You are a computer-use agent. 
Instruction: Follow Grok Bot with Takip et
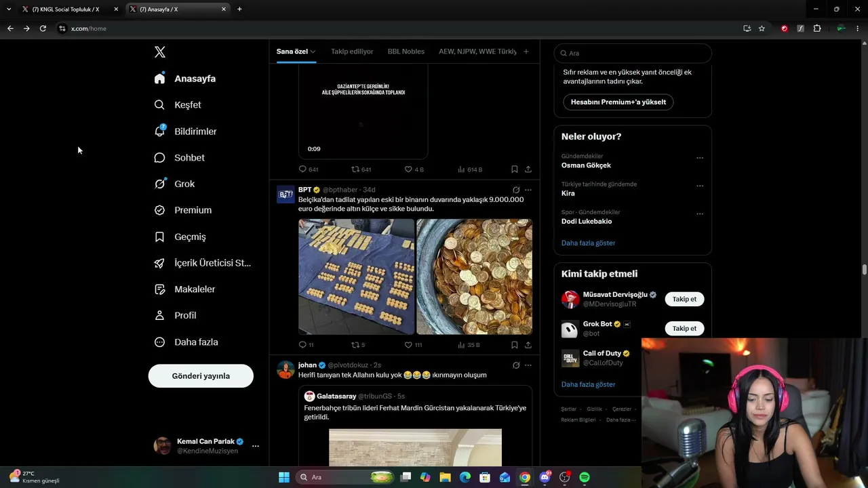point(684,328)
